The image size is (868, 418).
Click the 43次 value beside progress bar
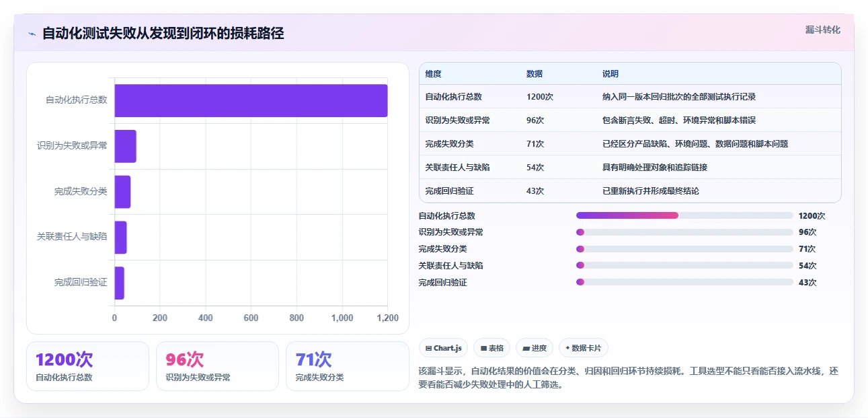pos(807,282)
